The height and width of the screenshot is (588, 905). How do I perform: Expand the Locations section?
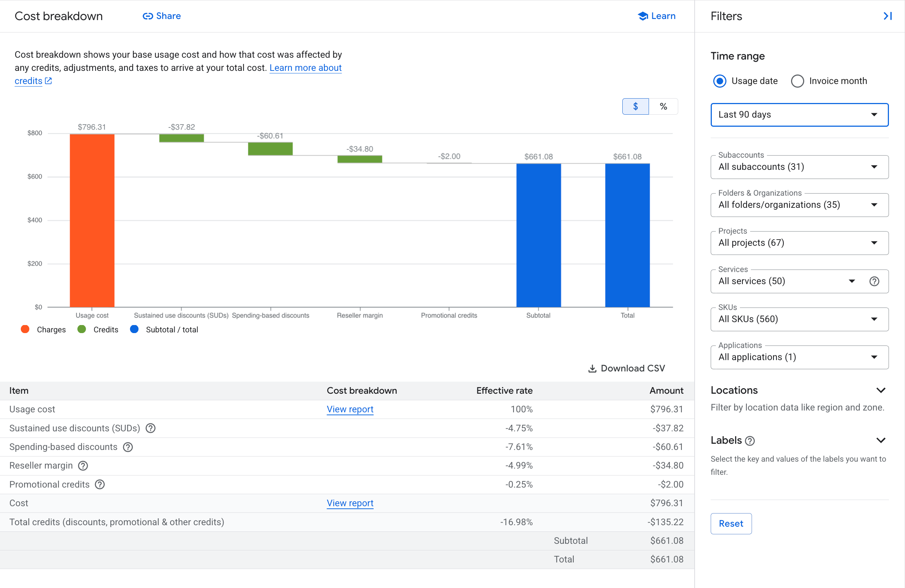(x=881, y=390)
